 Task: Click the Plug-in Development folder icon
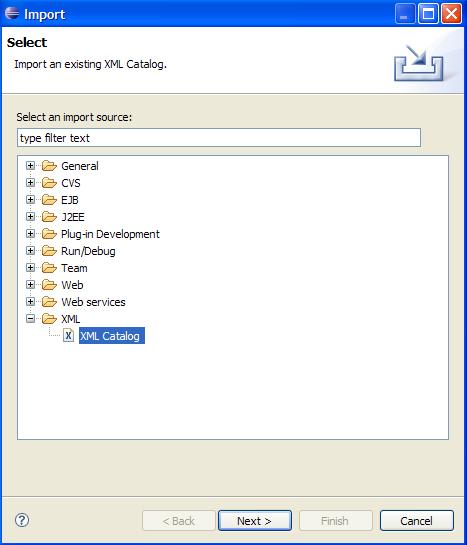point(49,234)
